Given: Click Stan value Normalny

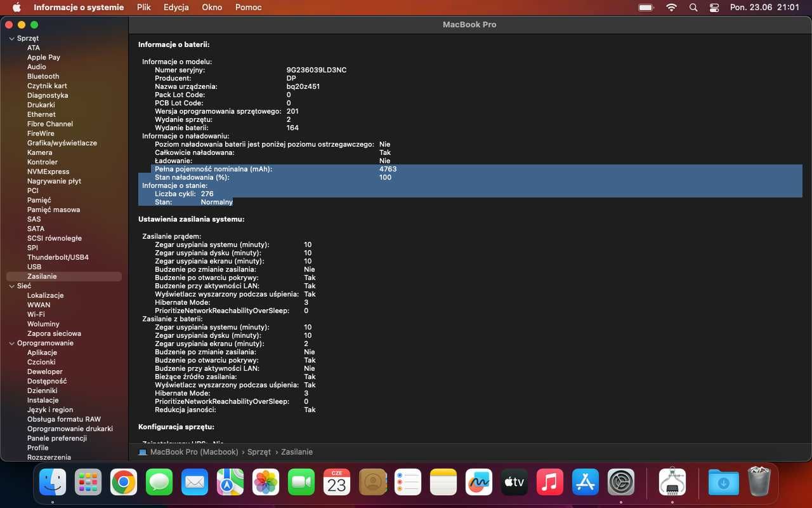Looking at the screenshot, I should click(x=217, y=202).
